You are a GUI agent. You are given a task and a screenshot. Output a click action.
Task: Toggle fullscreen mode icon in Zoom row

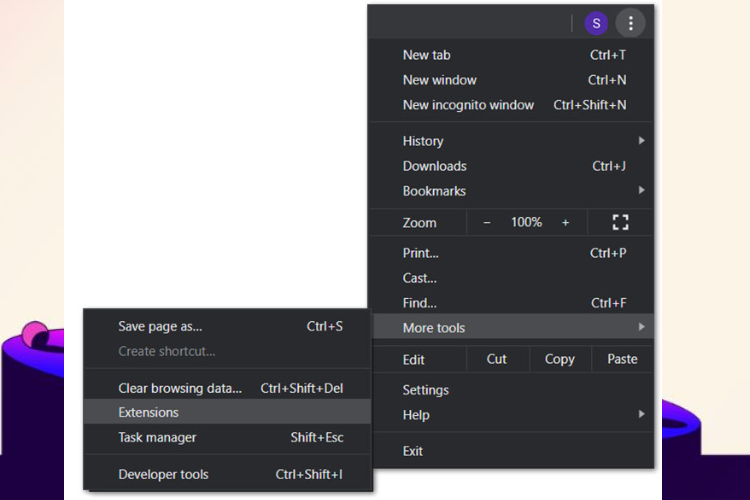[x=620, y=222]
